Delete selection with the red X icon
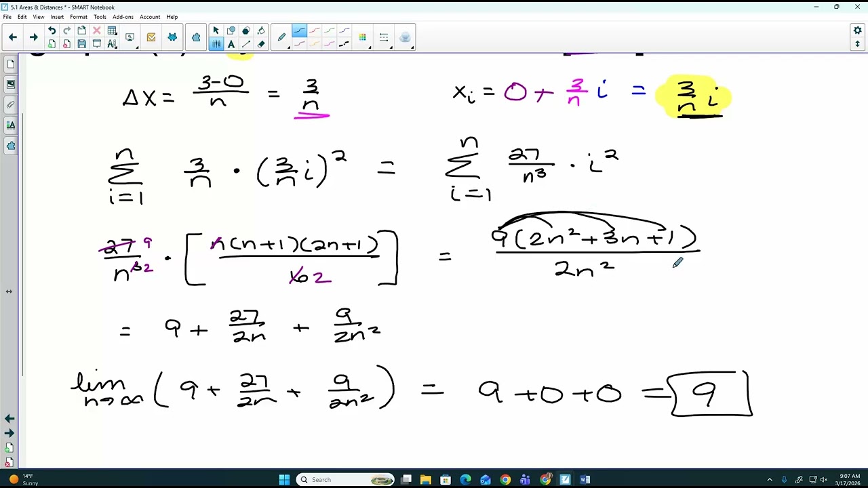The image size is (868, 488). 96,30
